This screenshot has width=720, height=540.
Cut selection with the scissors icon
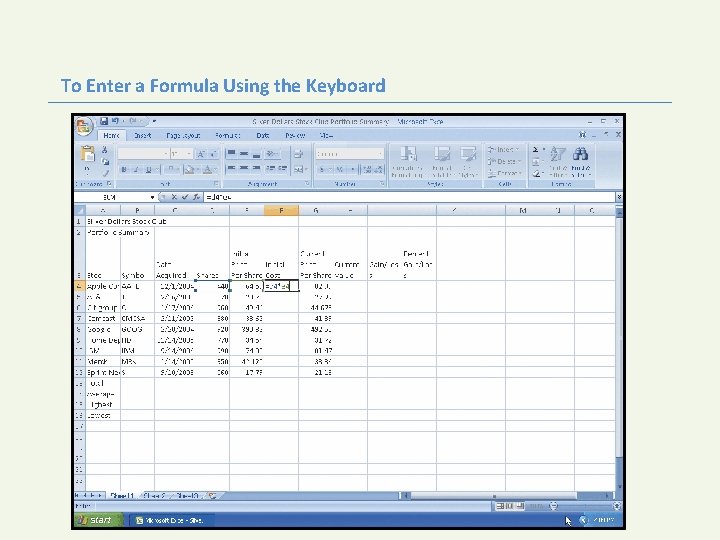105,150
